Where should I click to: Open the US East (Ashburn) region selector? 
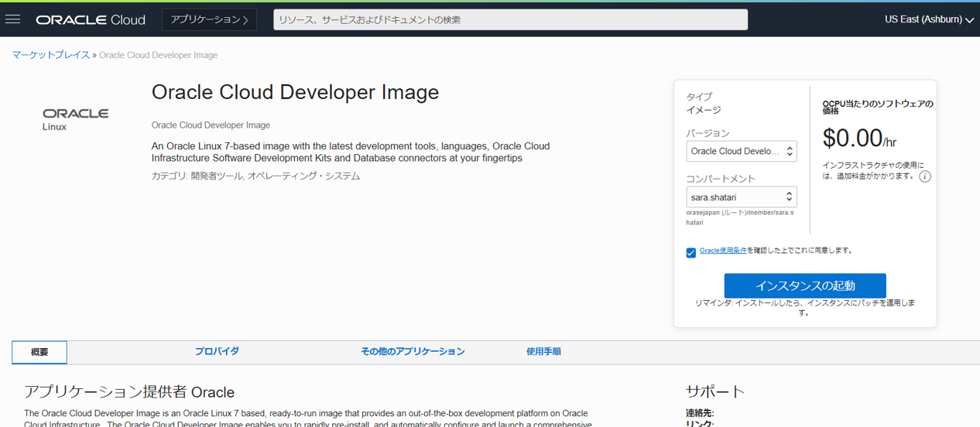[x=929, y=19]
